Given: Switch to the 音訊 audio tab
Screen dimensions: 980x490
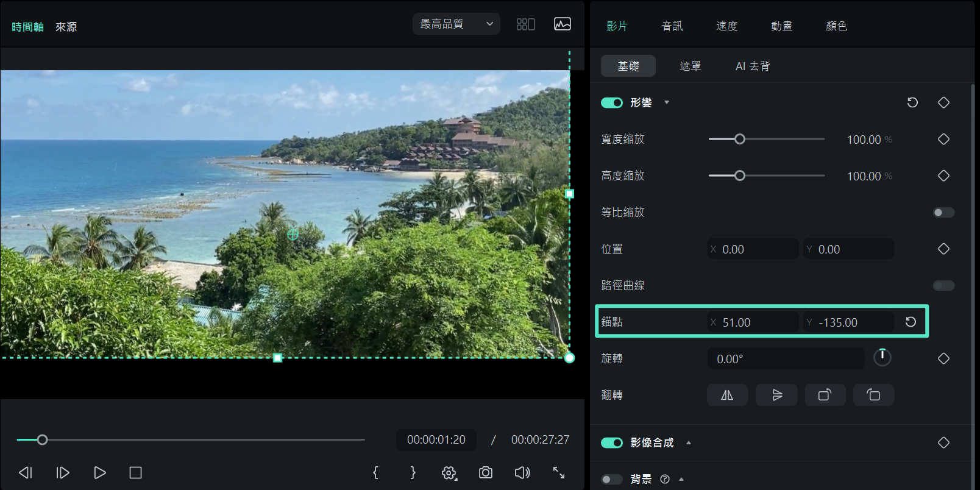Looking at the screenshot, I should point(672,26).
